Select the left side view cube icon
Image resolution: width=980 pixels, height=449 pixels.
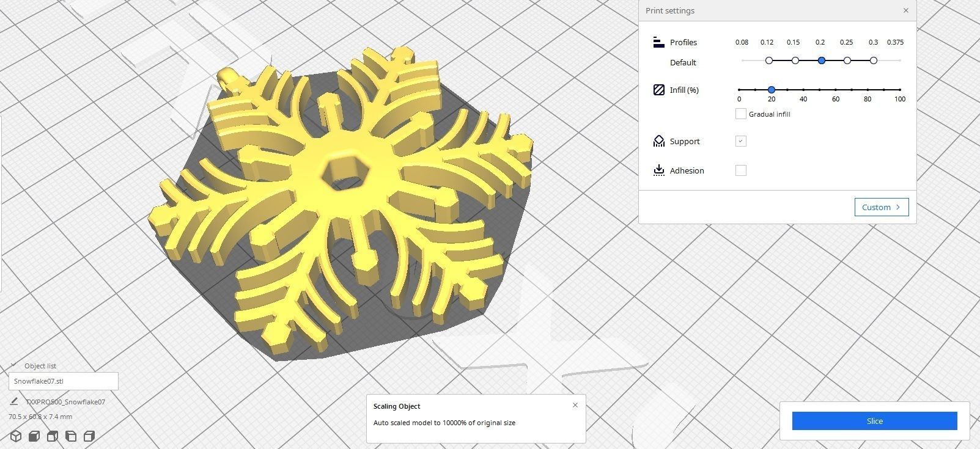tap(71, 436)
